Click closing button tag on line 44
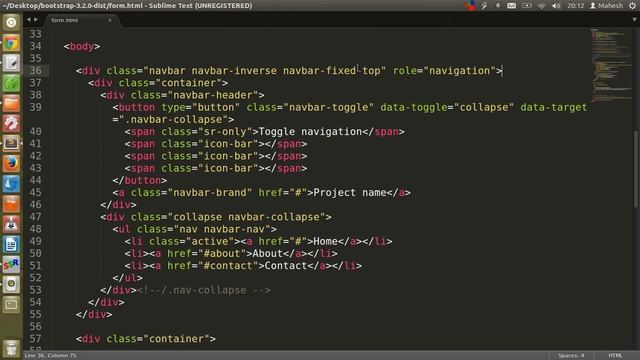 (140, 180)
